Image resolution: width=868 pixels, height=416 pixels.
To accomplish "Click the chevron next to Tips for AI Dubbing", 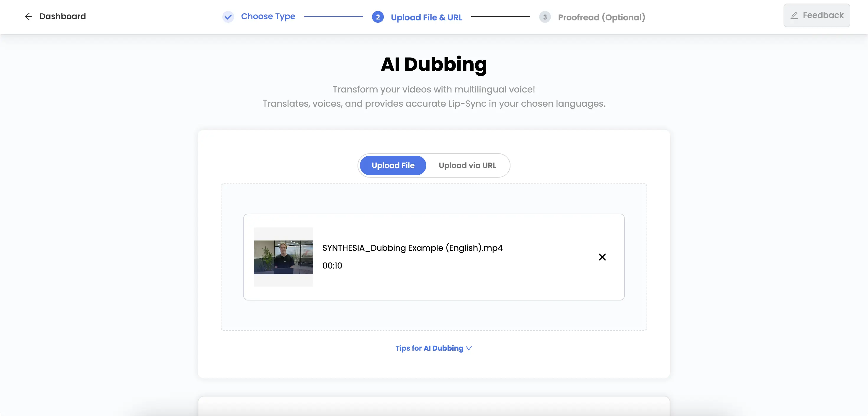I will (468, 349).
